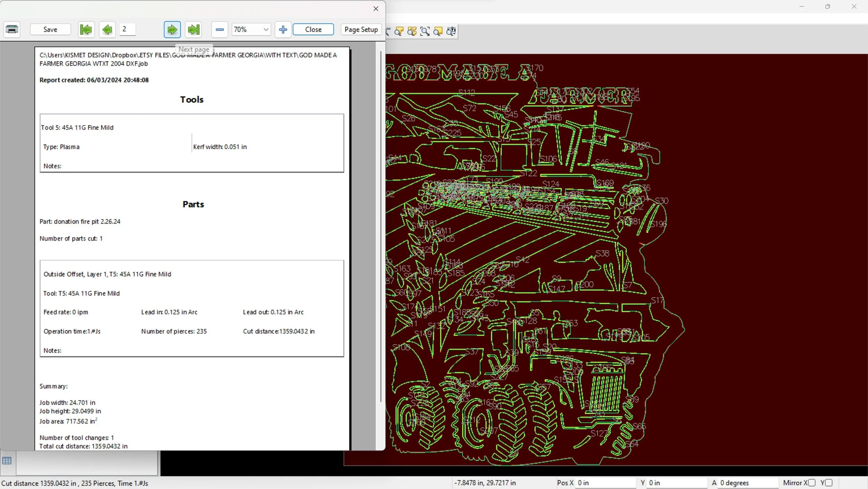Go to first page of report
This screenshot has width=868, height=489.
86,30
